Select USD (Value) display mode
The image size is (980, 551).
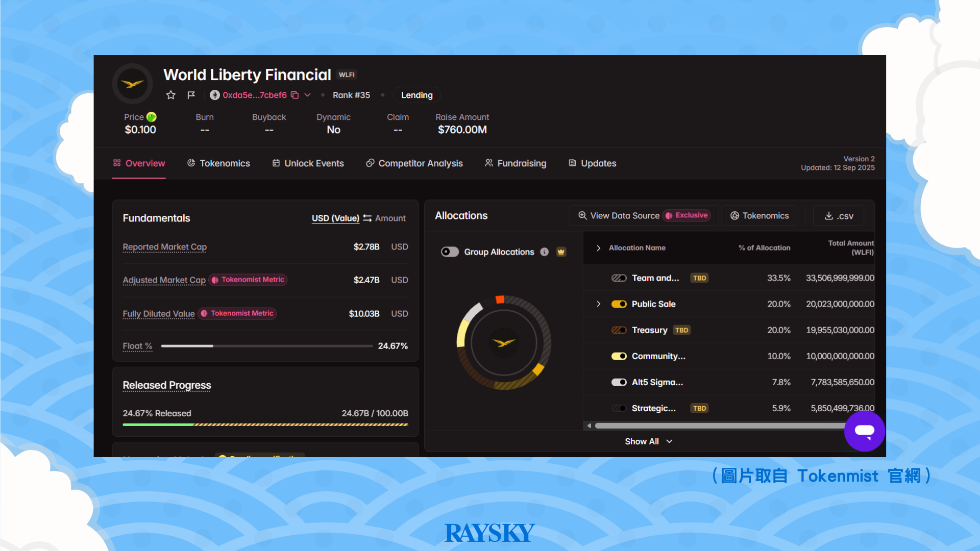(x=335, y=218)
